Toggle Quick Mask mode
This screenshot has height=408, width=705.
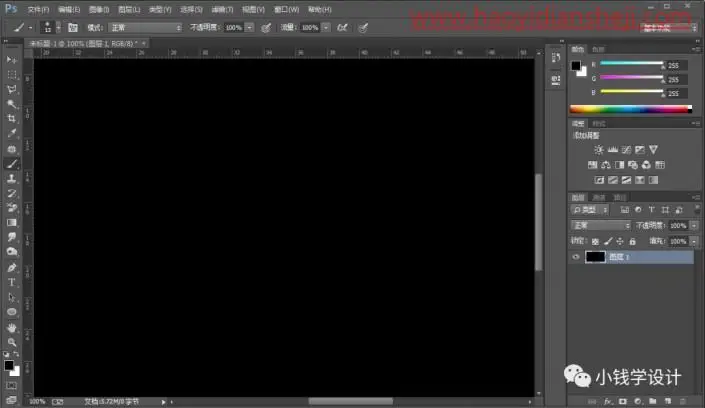click(12, 386)
